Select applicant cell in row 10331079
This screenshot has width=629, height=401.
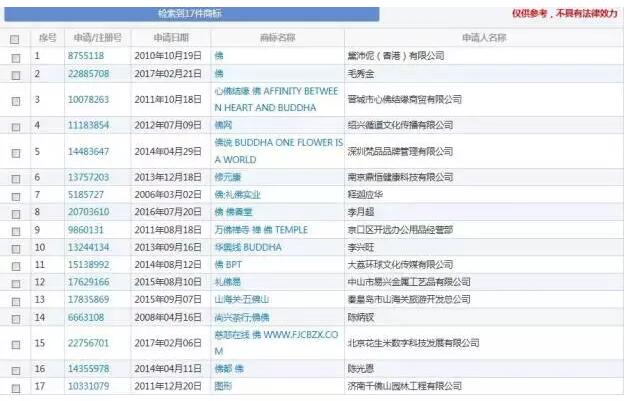point(405,386)
